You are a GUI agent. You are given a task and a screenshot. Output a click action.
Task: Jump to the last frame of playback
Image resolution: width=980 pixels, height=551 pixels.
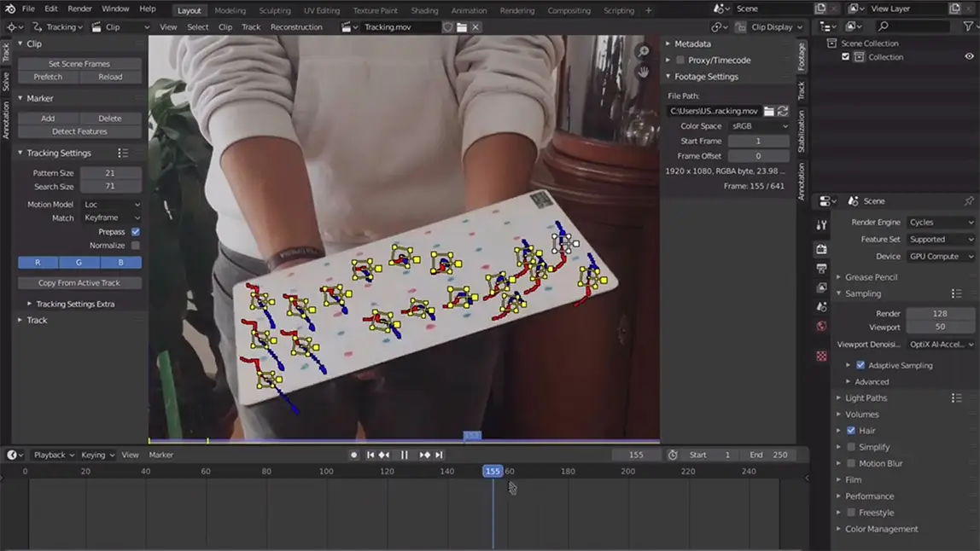[439, 455]
